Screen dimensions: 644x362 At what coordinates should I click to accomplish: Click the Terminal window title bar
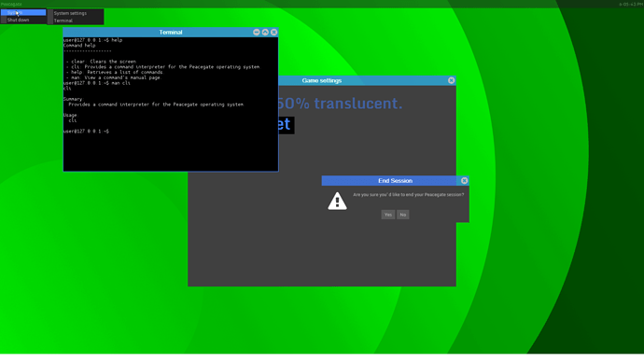[x=171, y=32]
